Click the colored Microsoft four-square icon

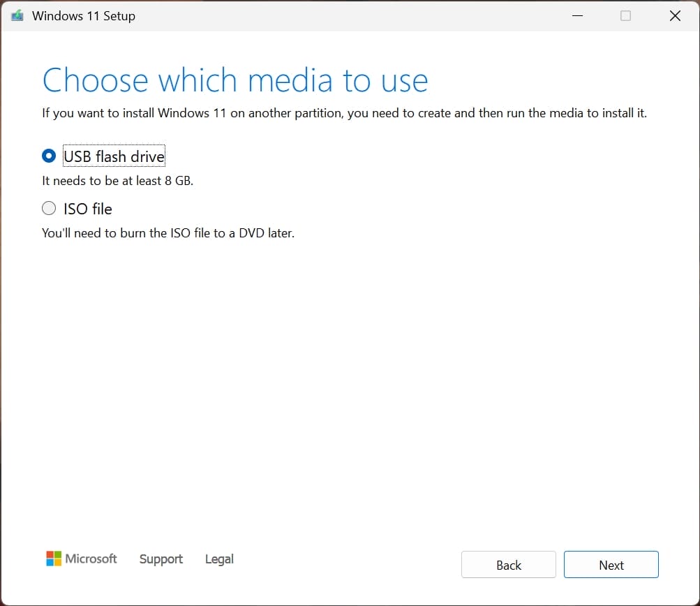pyautogui.click(x=52, y=558)
